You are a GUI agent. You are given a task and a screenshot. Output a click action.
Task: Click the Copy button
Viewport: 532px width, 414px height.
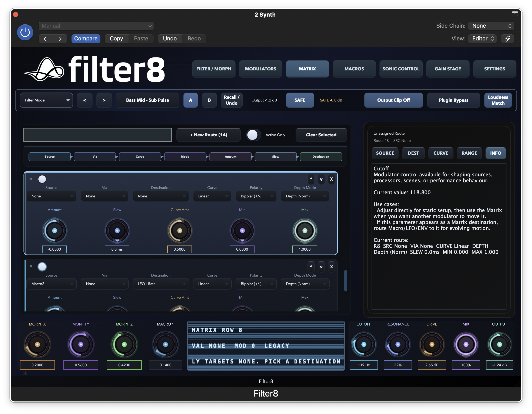coord(116,39)
